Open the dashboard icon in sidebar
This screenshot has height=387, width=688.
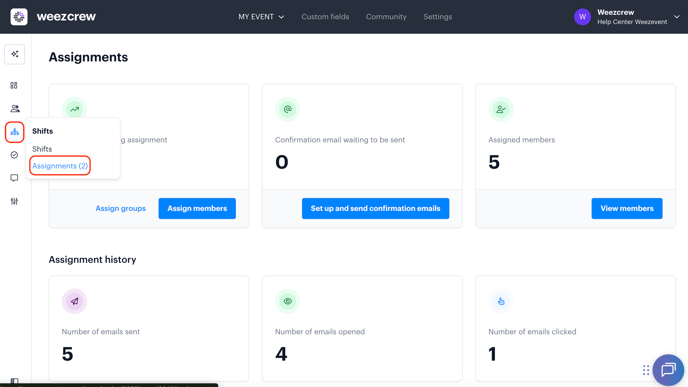coord(14,85)
